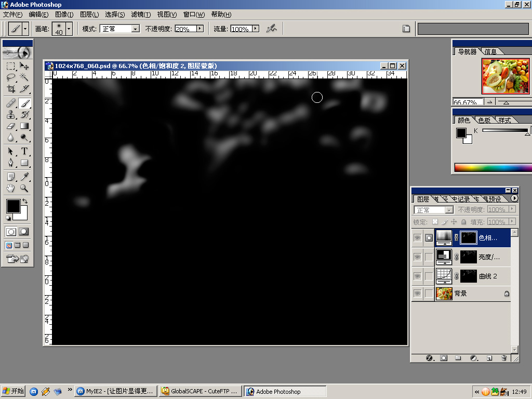The image size is (532, 399).
Task: Open brush tool preset dropdown arrow
Action: coord(25,29)
